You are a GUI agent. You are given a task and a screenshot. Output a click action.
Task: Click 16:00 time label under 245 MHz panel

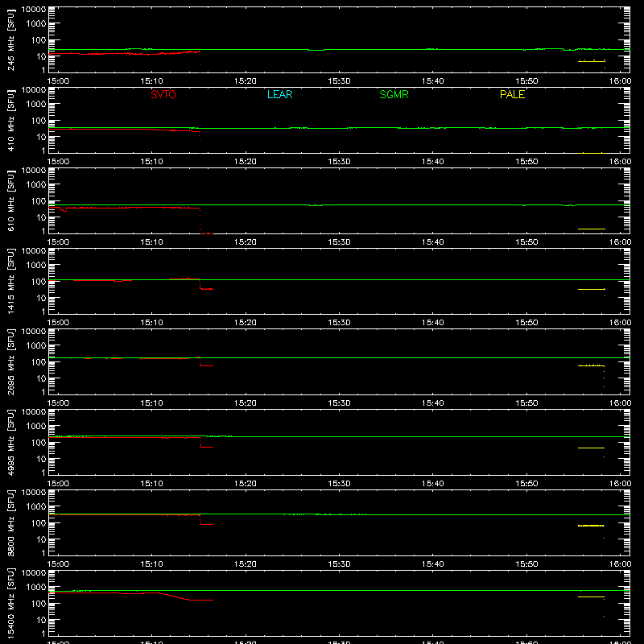(620, 81)
